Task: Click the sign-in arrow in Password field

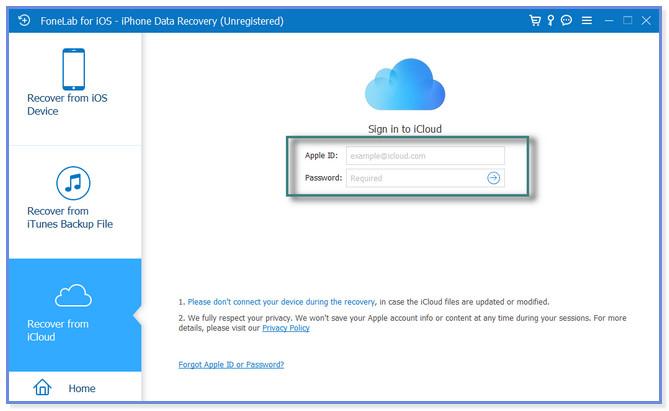Action: 493,178
